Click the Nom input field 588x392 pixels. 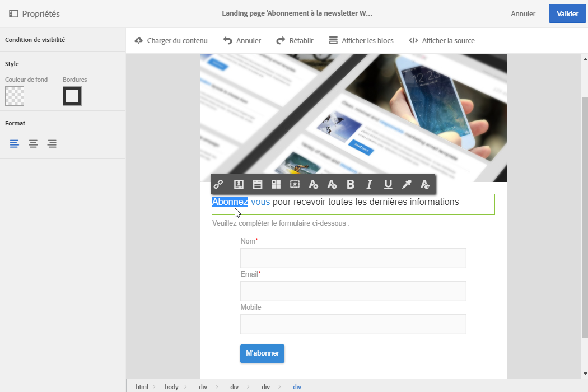pos(353,258)
